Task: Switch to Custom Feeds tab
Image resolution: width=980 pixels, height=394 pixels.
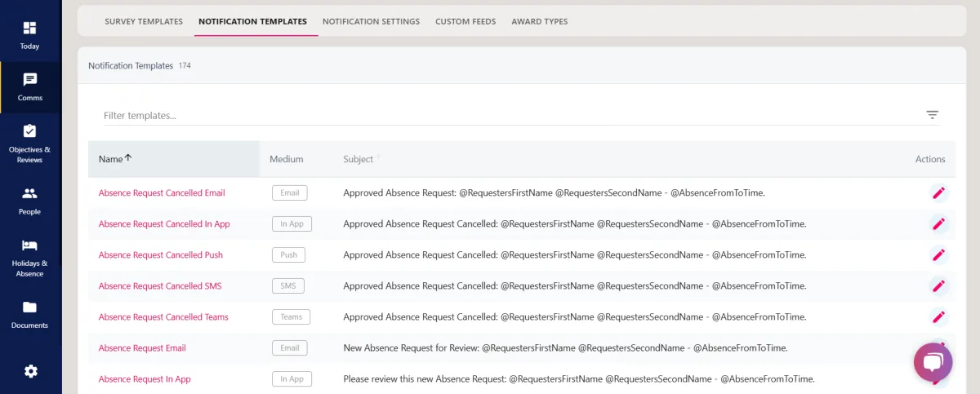Action: tap(465, 21)
